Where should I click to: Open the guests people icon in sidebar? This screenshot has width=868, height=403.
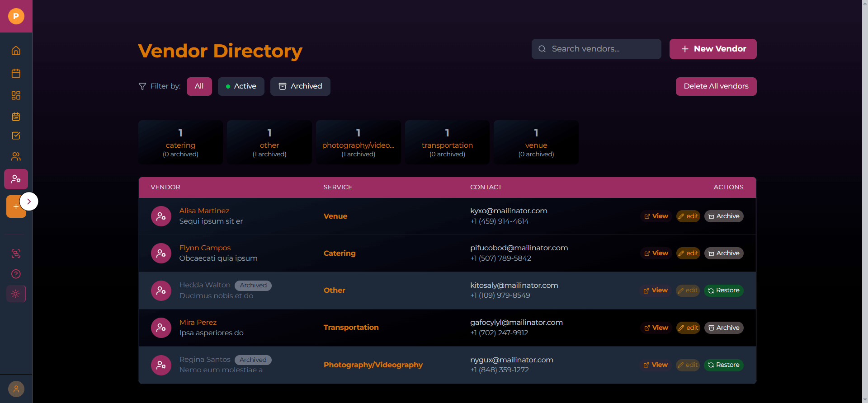point(16,157)
